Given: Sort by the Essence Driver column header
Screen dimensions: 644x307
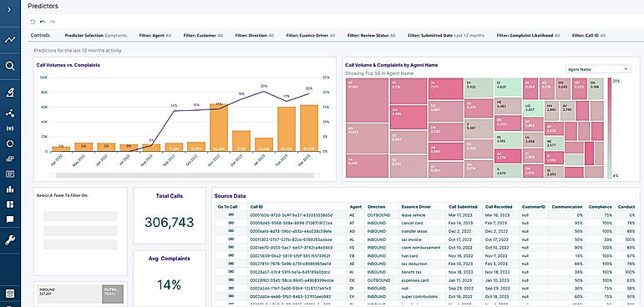Looking at the screenshot, I should (416, 207).
